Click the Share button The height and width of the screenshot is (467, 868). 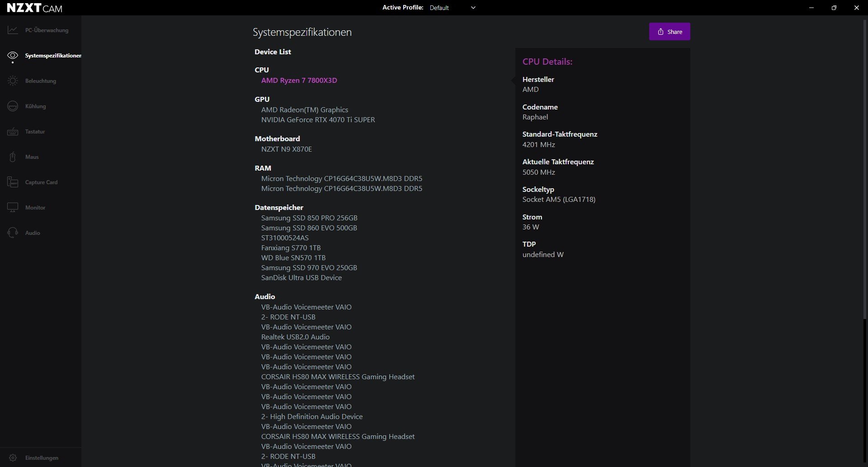[669, 31]
